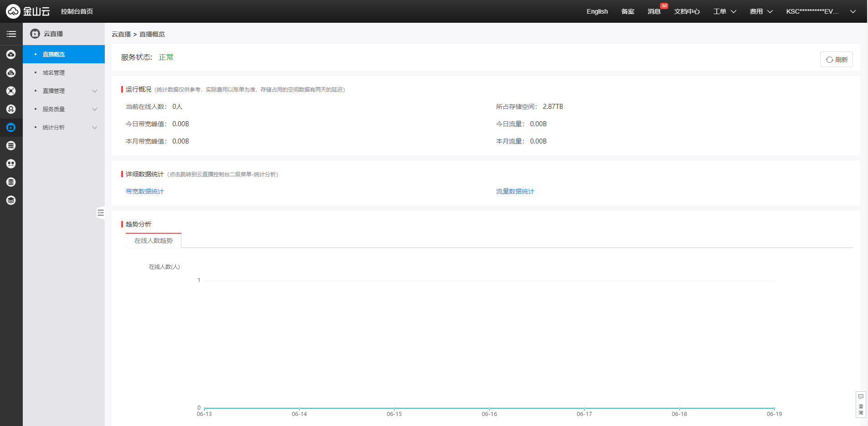Open the 带宽数据统计 link
868x426 pixels.
pyautogui.click(x=145, y=192)
